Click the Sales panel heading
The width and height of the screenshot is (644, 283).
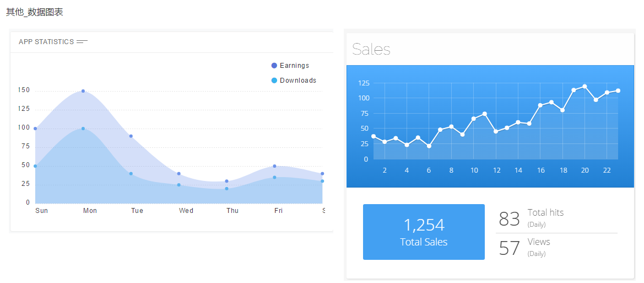click(371, 50)
